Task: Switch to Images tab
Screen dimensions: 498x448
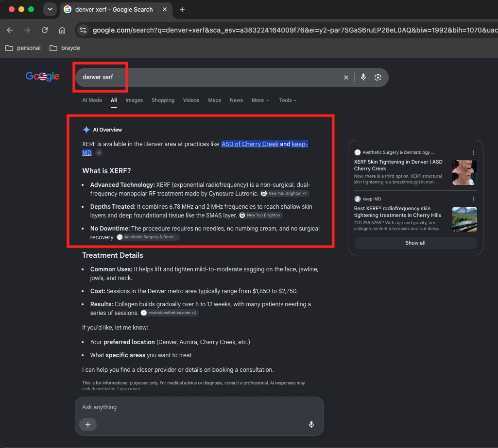Action: [x=134, y=100]
